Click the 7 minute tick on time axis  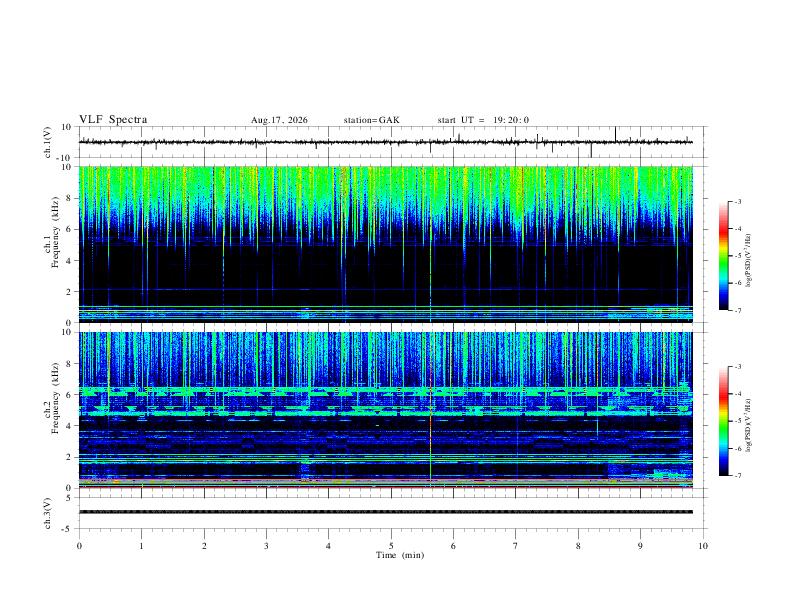click(x=516, y=546)
